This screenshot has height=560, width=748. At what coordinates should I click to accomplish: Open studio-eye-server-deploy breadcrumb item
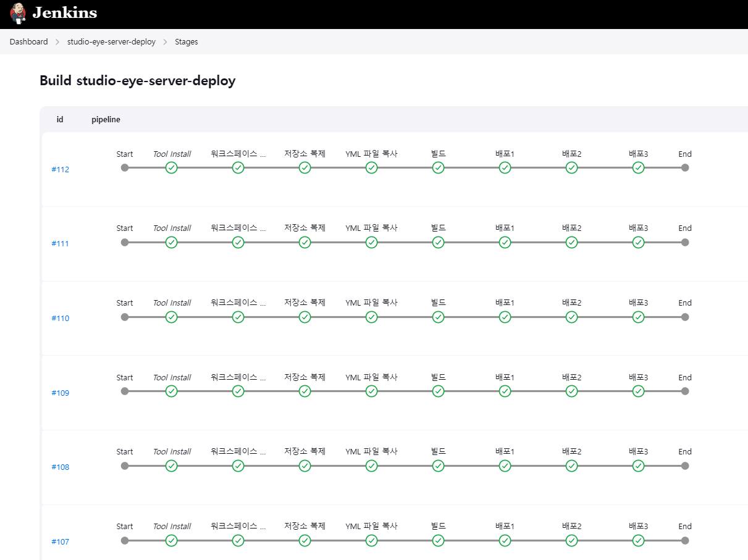tap(111, 42)
